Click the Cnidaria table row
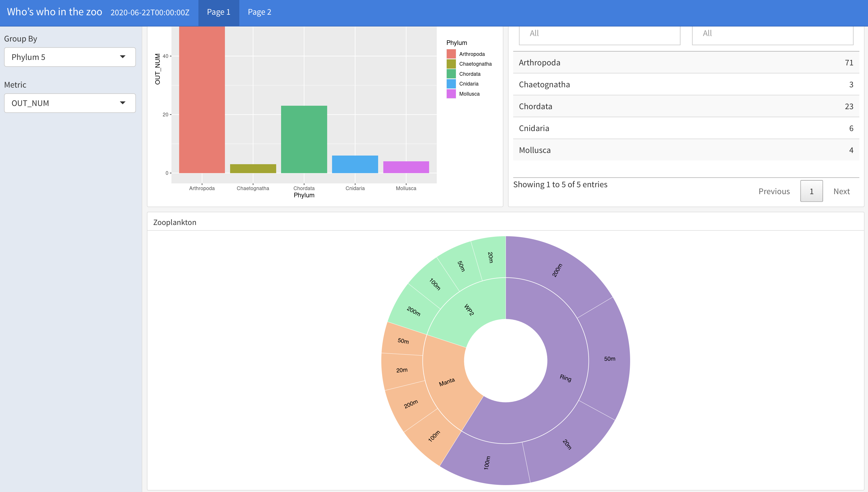The image size is (868, 492). [686, 128]
